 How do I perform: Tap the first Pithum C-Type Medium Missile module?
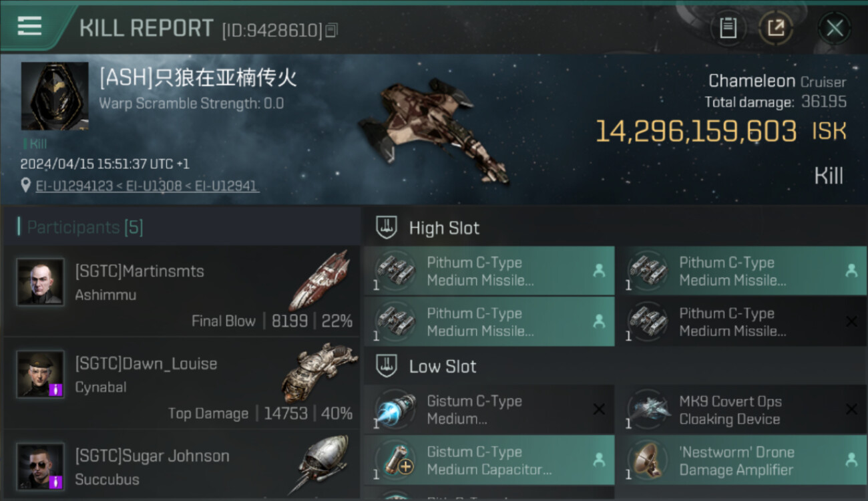[489, 271]
